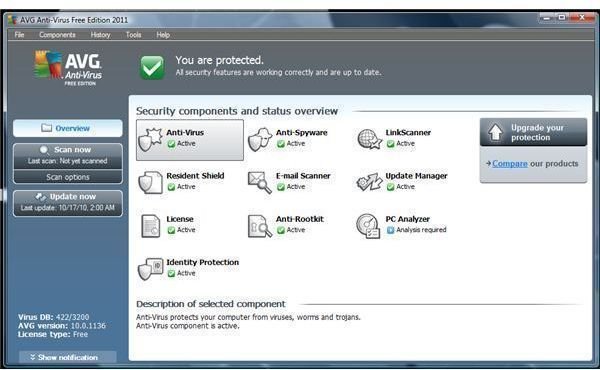600x370 pixels.
Task: Click Anti-Virus green Active status icon
Action: coord(171,144)
